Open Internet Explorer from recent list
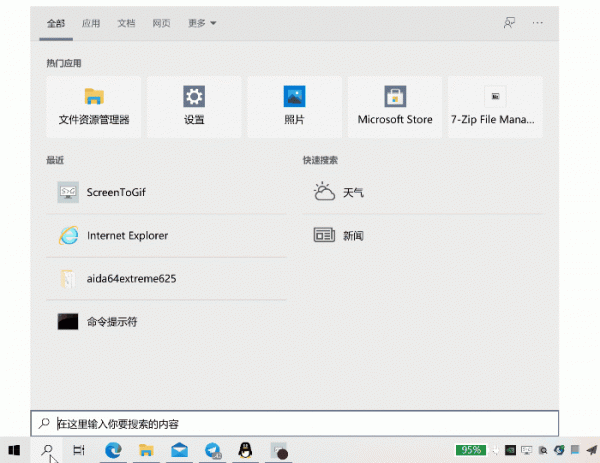600x463 pixels. [x=166, y=235]
